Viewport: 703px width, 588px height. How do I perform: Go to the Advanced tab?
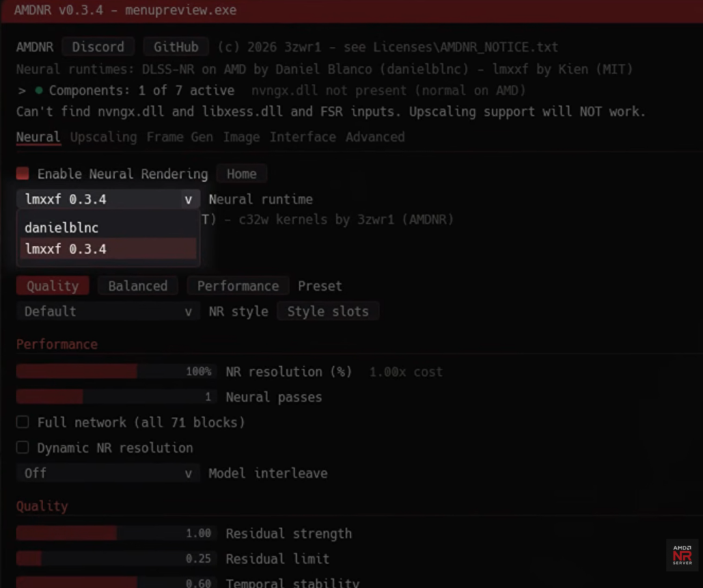click(x=375, y=137)
